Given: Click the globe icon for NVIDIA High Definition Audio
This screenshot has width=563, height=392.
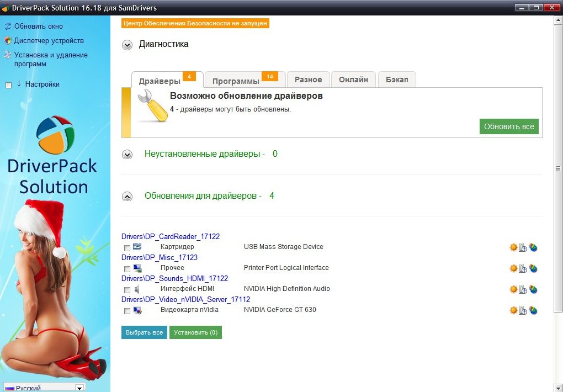Looking at the screenshot, I should (x=533, y=289).
